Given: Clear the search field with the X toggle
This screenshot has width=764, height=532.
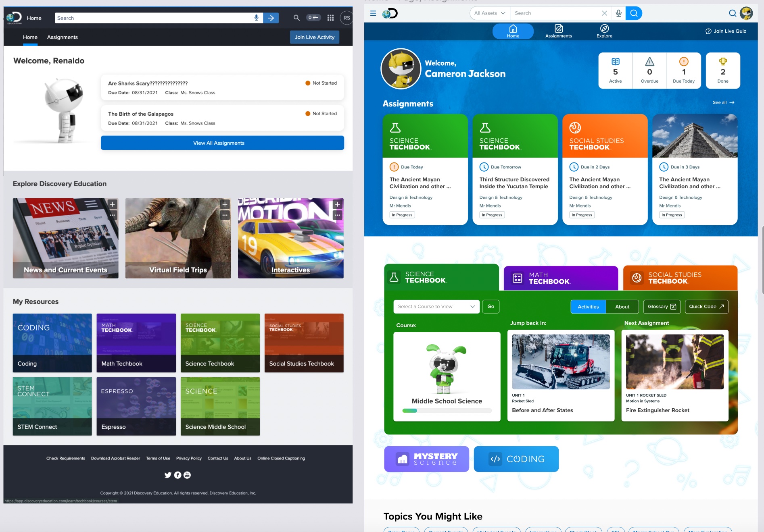Looking at the screenshot, I should (x=604, y=13).
